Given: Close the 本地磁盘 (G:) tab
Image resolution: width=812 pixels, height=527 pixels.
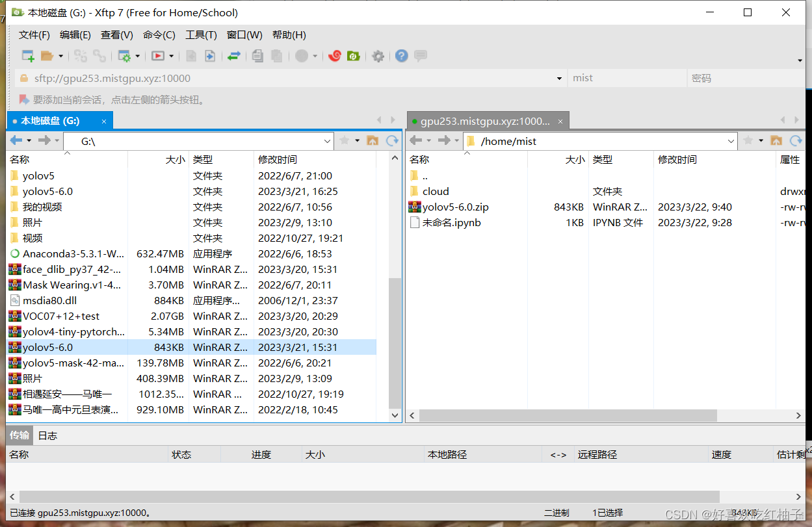Looking at the screenshot, I should (x=104, y=122).
